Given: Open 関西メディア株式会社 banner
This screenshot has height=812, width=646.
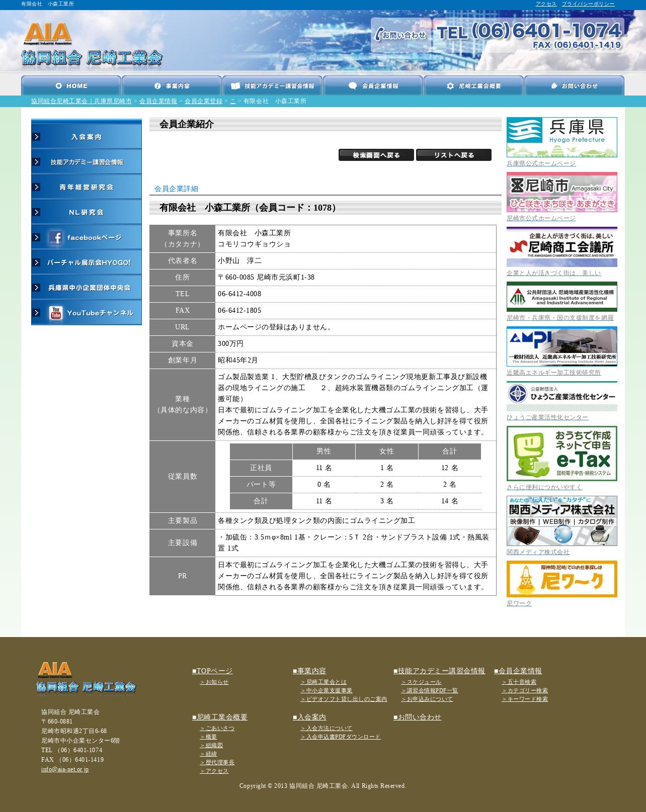Looking at the screenshot, I should point(562,521).
